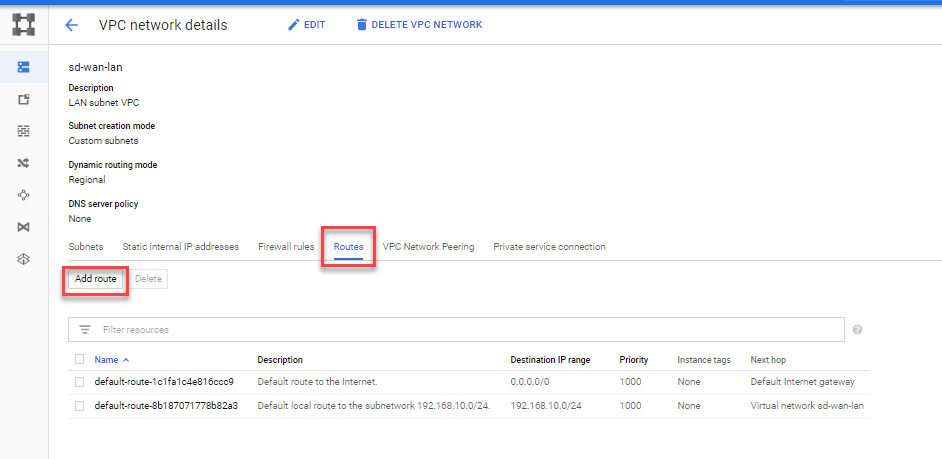
Task: Open Firewall rules sidebar icon
Action: pyautogui.click(x=23, y=131)
